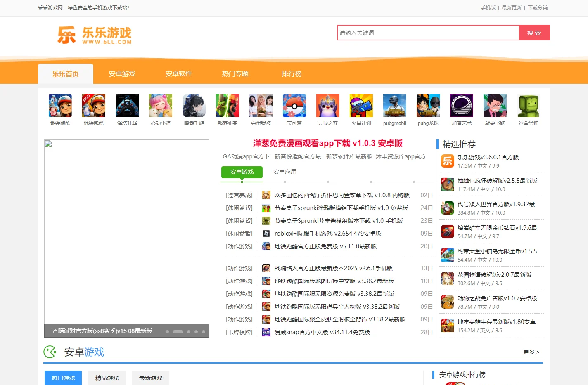Open the 就要飞跃 game icon
The width and height of the screenshot is (588, 385).
point(495,106)
